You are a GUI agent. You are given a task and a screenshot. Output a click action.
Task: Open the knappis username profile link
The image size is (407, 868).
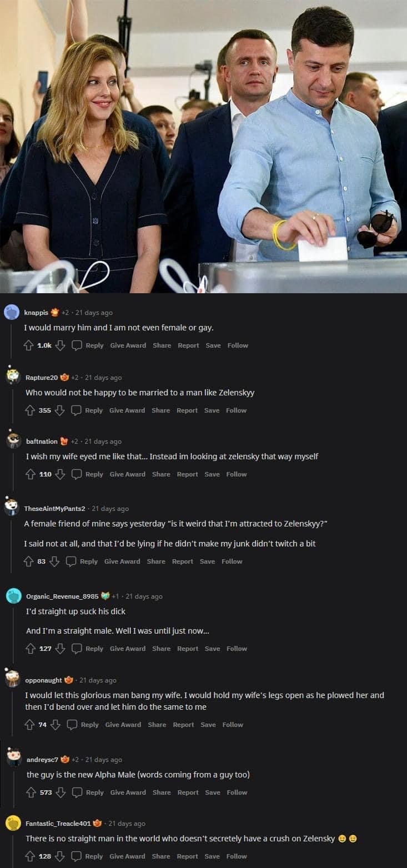(x=36, y=313)
